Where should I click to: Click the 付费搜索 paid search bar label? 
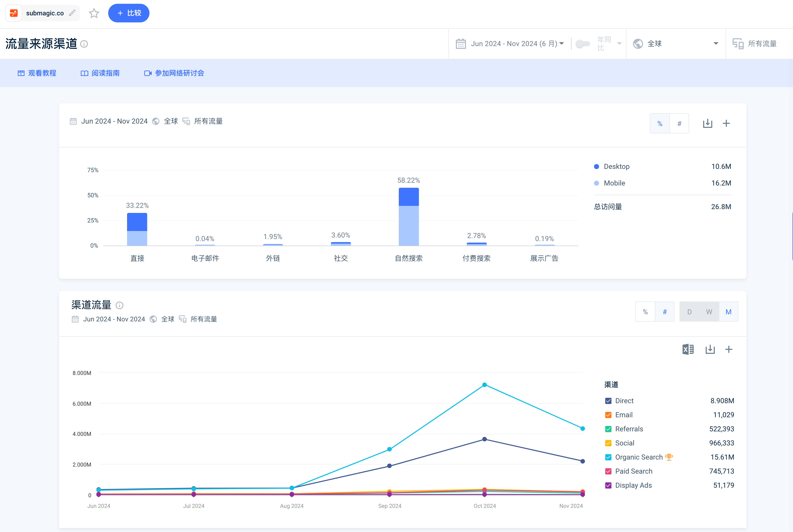tap(477, 258)
